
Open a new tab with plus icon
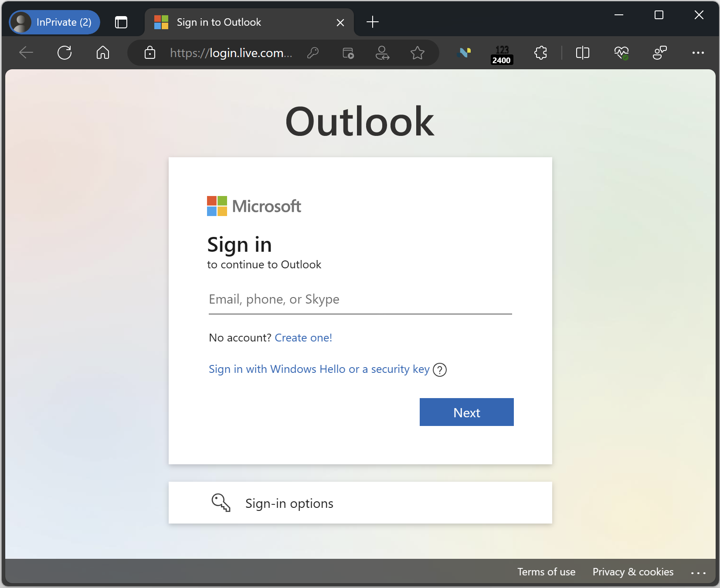coord(373,22)
